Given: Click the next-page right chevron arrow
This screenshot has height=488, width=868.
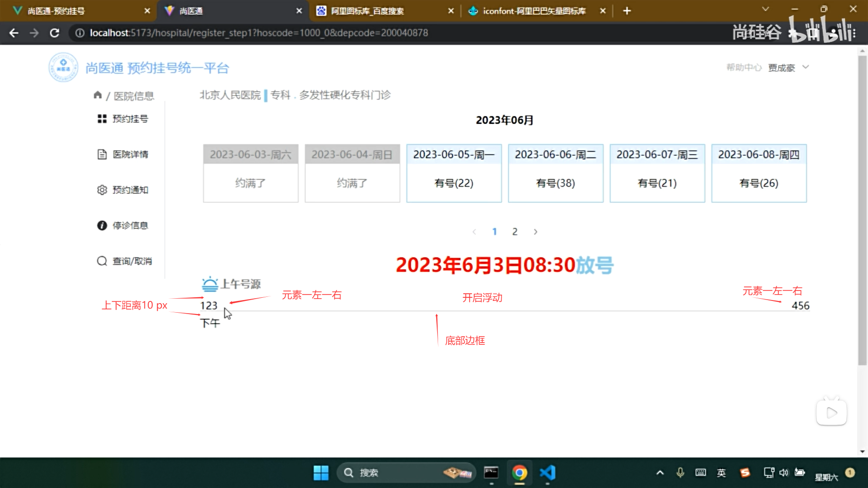Looking at the screenshot, I should coord(535,231).
